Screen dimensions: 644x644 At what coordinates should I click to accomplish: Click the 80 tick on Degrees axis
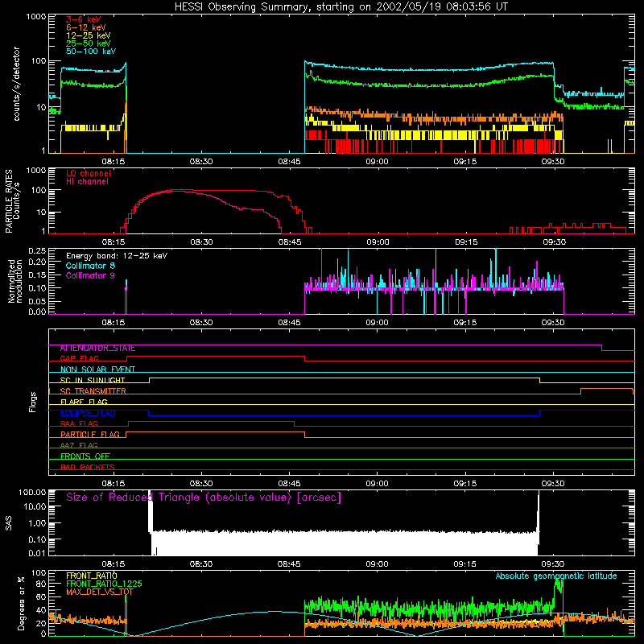coord(41,584)
